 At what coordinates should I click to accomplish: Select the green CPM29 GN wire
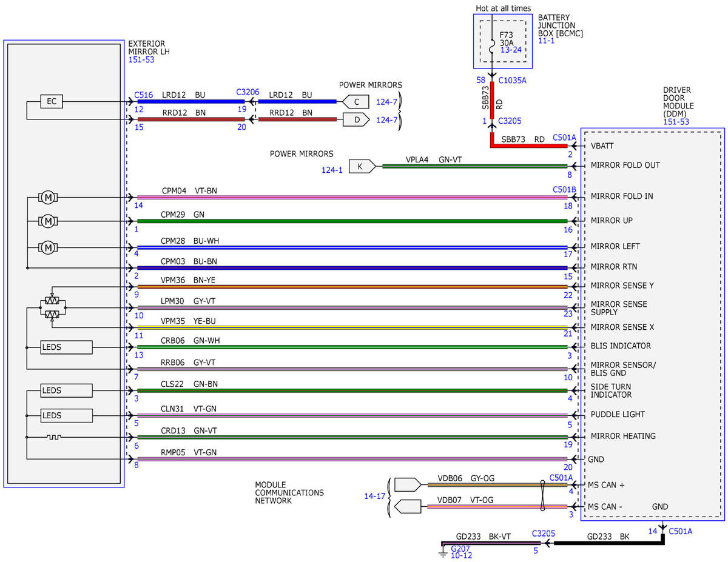pyautogui.click(x=352, y=221)
